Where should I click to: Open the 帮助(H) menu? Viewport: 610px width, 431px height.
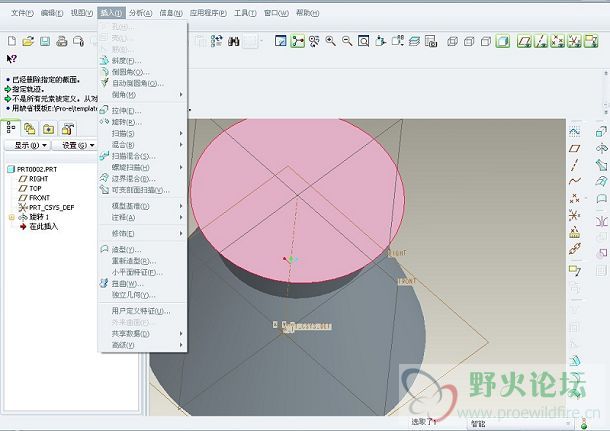307,13
